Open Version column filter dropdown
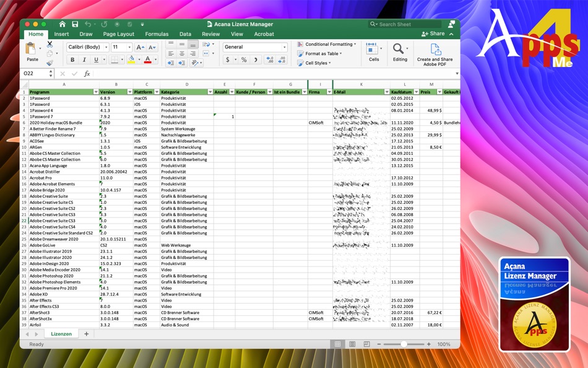The width and height of the screenshot is (588, 368). click(130, 92)
